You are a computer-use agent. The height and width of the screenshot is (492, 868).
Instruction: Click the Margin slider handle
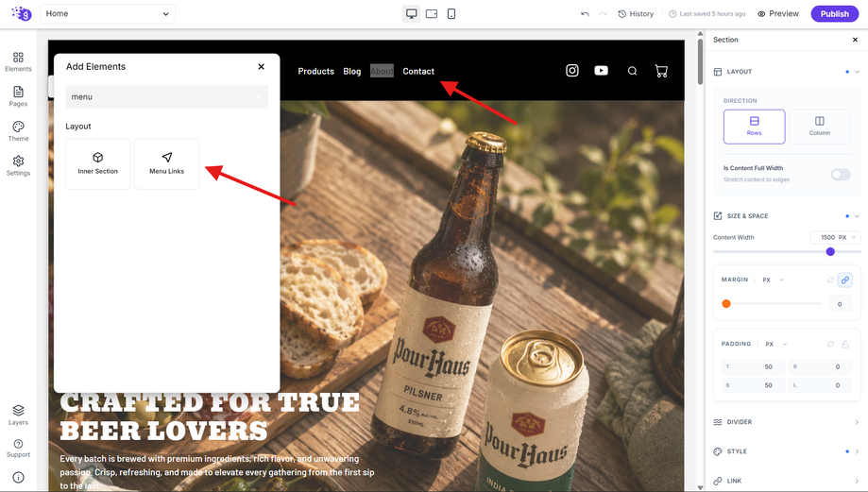click(x=726, y=304)
